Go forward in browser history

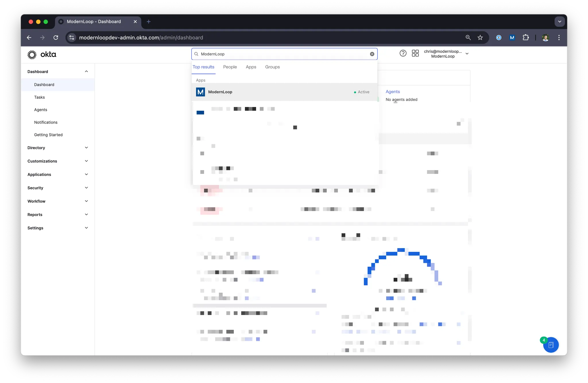pyautogui.click(x=42, y=38)
